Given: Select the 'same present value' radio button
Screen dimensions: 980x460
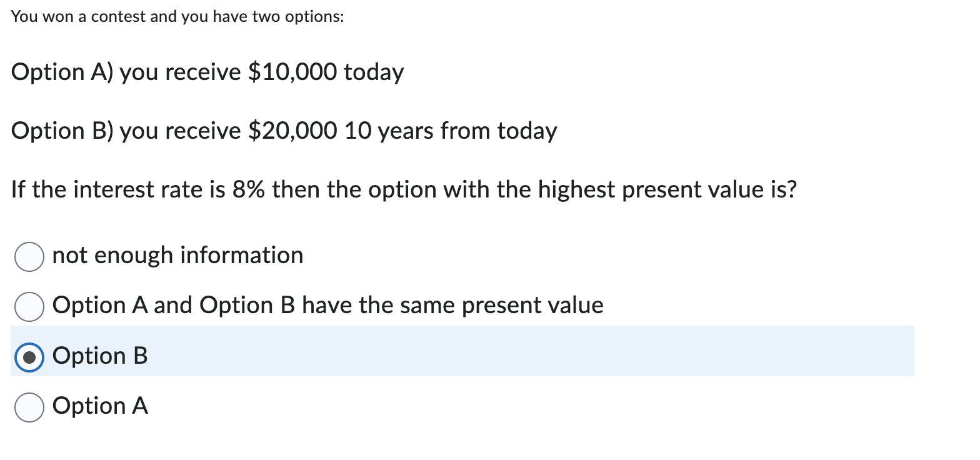Looking at the screenshot, I should (x=29, y=306).
